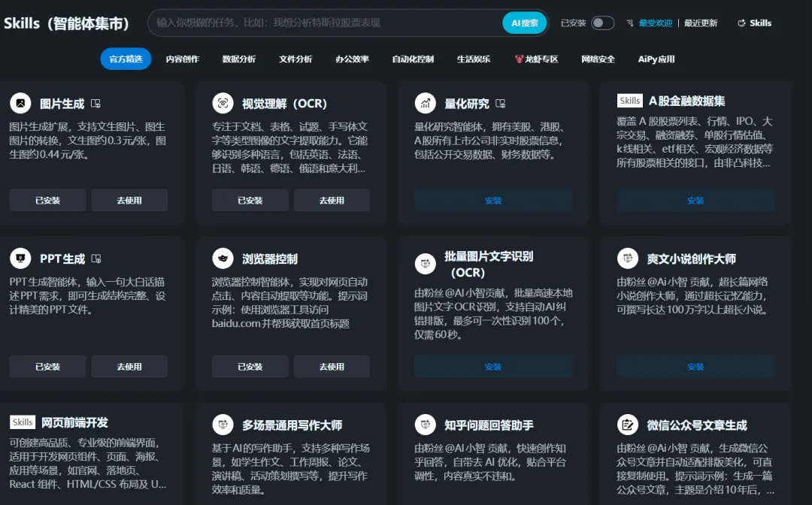Open the 数据分析 tab
Image resolution: width=812 pixels, height=505 pixels.
coord(239,59)
